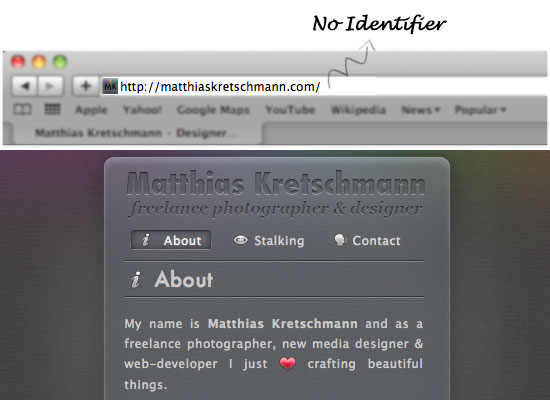Viewport: 550px width, 400px height.
Task: Click the Safari forward arrow button
Action: point(50,86)
